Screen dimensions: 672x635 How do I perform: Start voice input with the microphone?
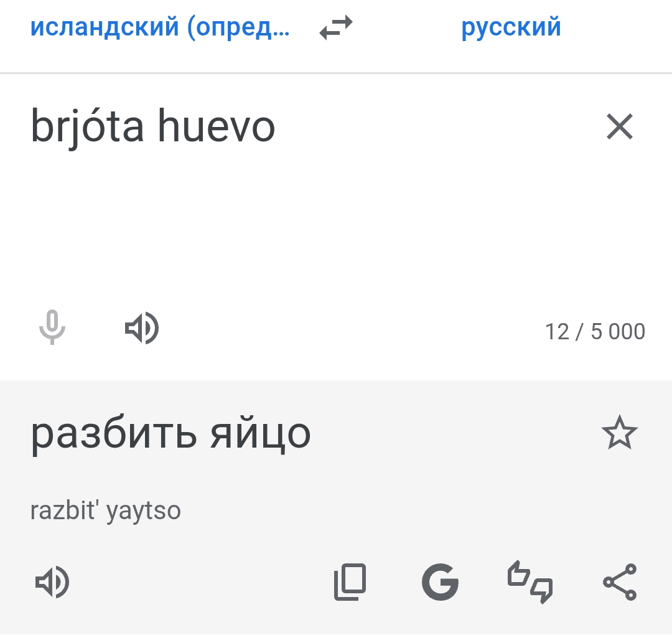pyautogui.click(x=52, y=328)
